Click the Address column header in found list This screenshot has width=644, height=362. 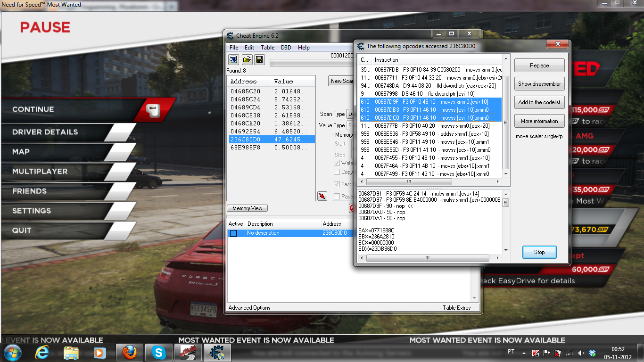[x=249, y=81]
